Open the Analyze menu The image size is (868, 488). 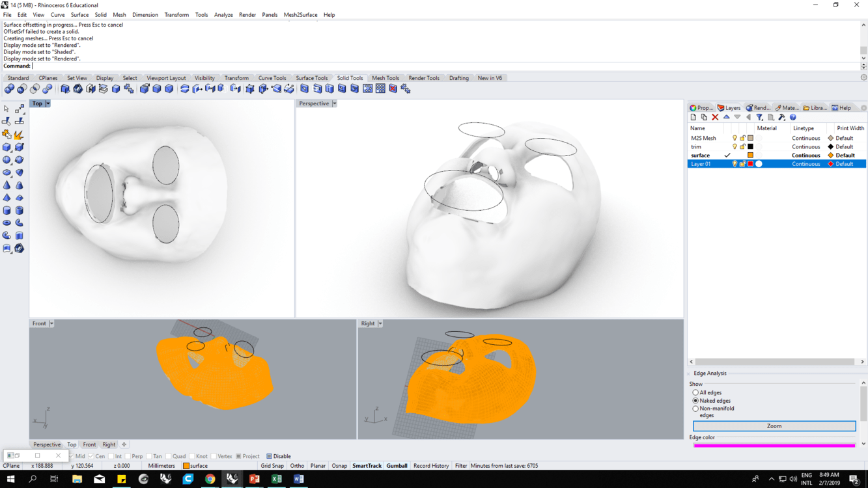click(223, 14)
